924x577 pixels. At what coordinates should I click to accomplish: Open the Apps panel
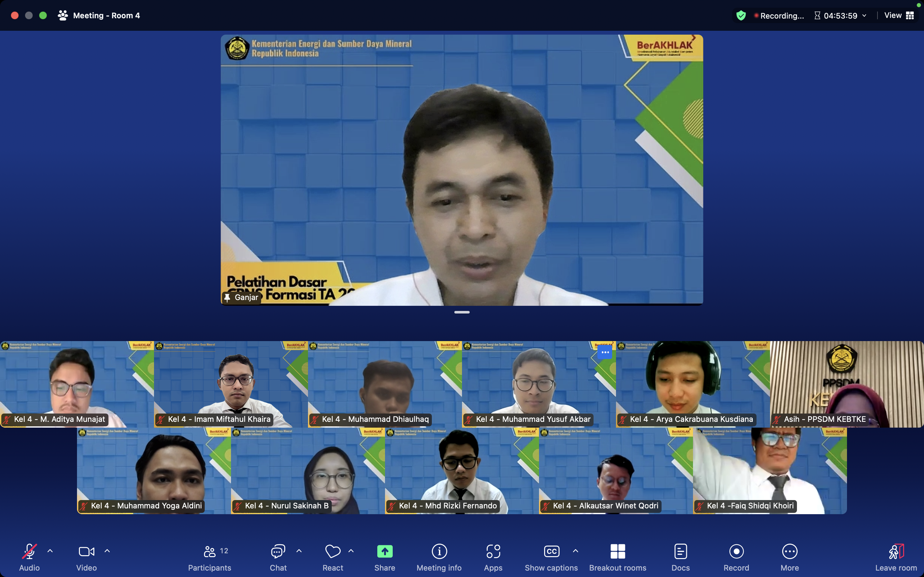[x=493, y=557]
